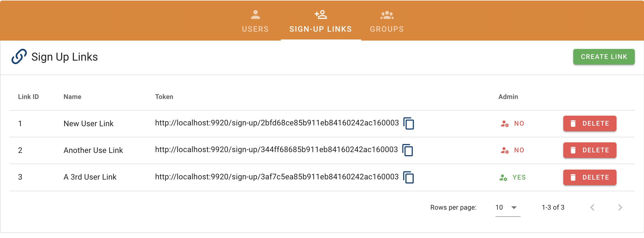
Task: Click the chain link icon beside Sign Up Links
Action: point(19,56)
